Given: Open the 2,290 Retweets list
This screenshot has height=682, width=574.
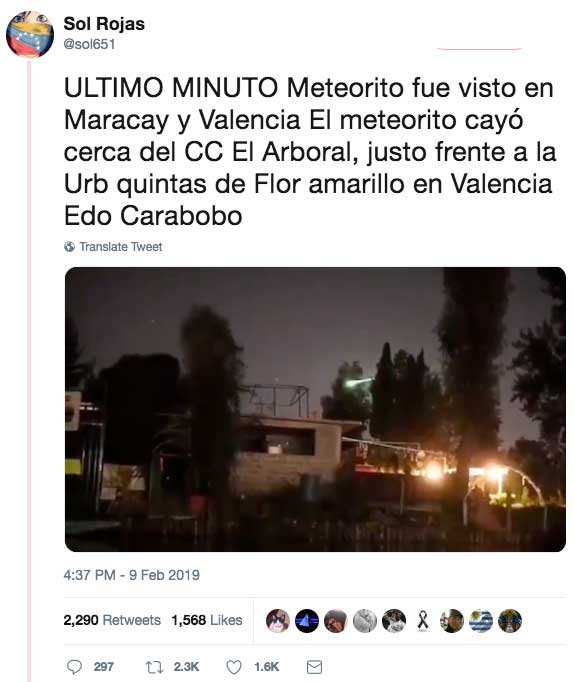Looking at the screenshot, I should tap(112, 620).
